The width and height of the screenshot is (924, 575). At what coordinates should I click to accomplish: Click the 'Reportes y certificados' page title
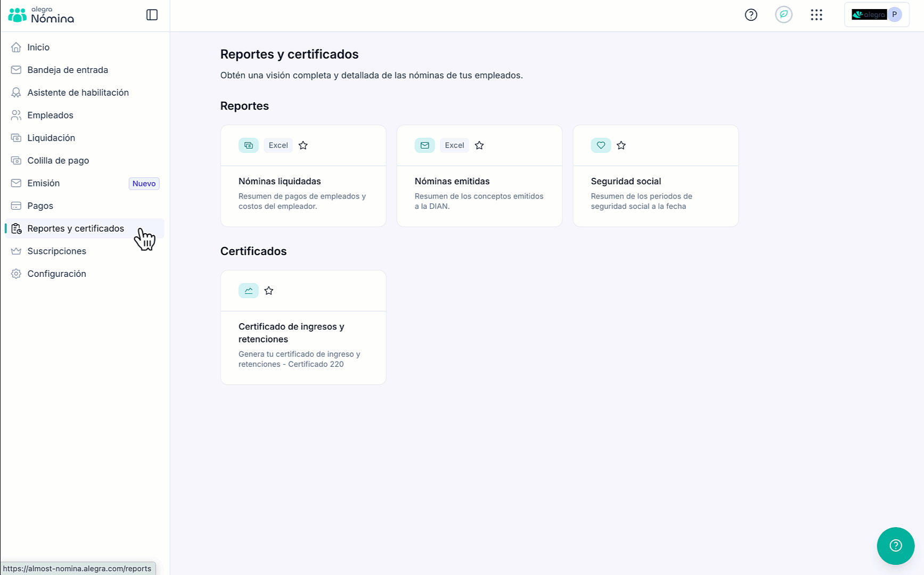(289, 54)
